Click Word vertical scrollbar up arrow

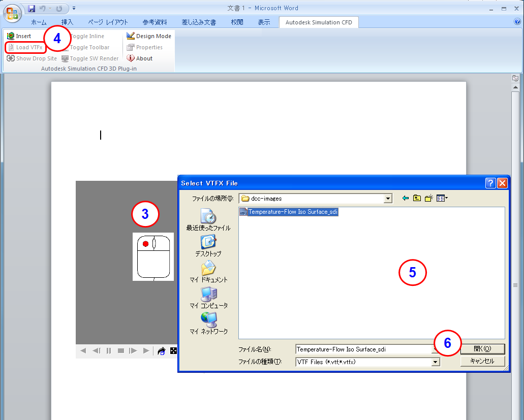pos(515,87)
